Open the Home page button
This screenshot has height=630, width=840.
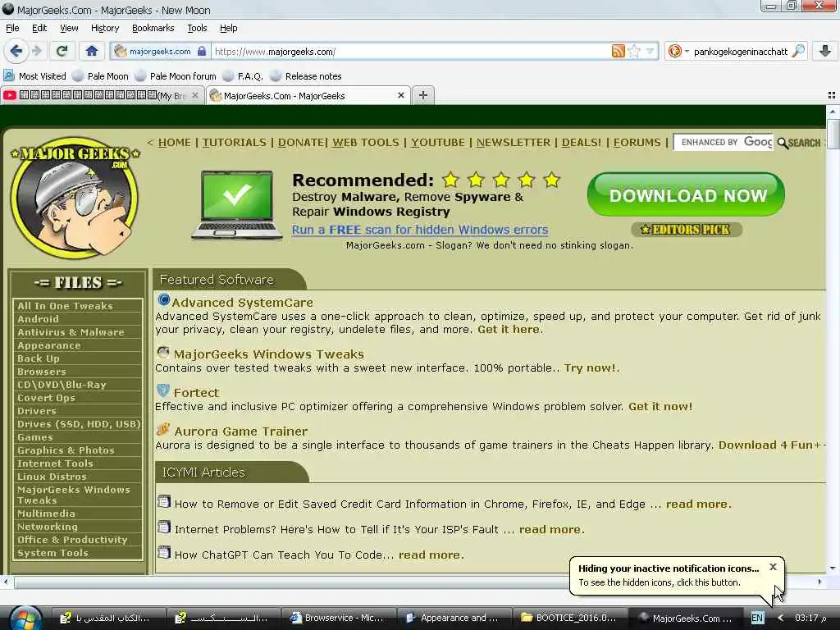tap(92, 51)
